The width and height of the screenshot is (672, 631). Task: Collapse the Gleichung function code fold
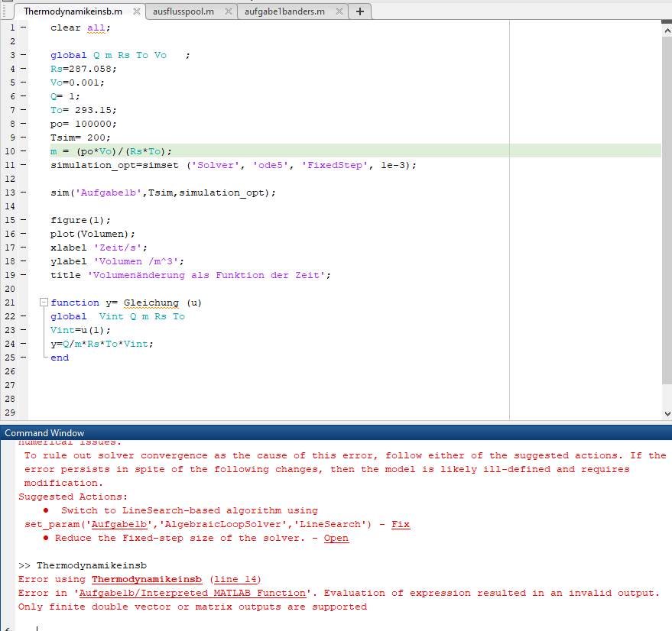click(43, 303)
